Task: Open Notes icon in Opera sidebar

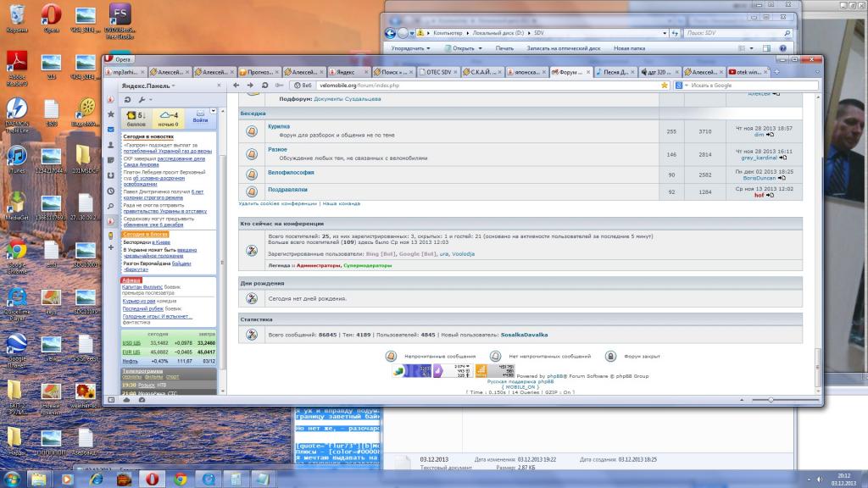Action: 111,160
